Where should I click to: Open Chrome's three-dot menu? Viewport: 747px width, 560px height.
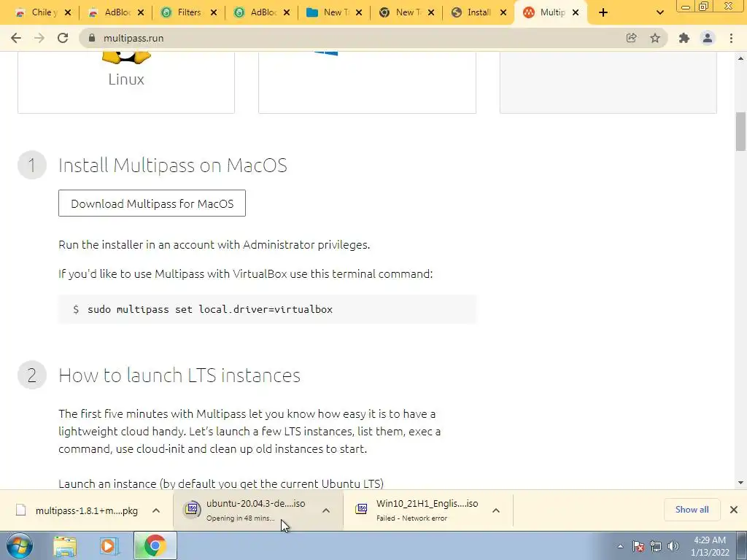point(731,38)
